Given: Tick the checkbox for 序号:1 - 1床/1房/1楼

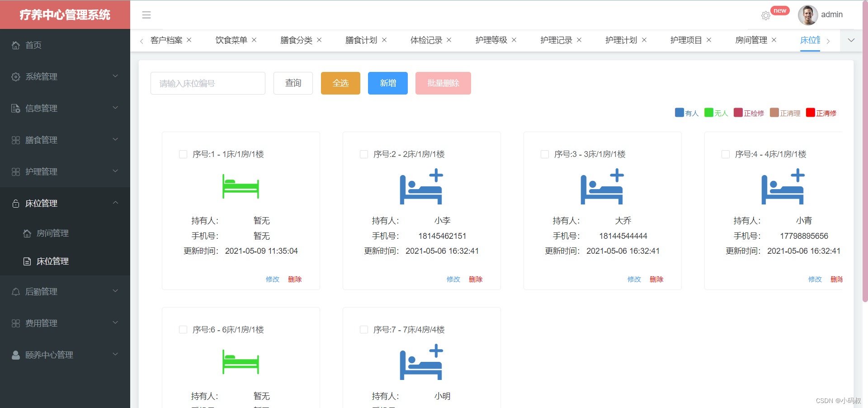Looking at the screenshot, I should pos(183,154).
